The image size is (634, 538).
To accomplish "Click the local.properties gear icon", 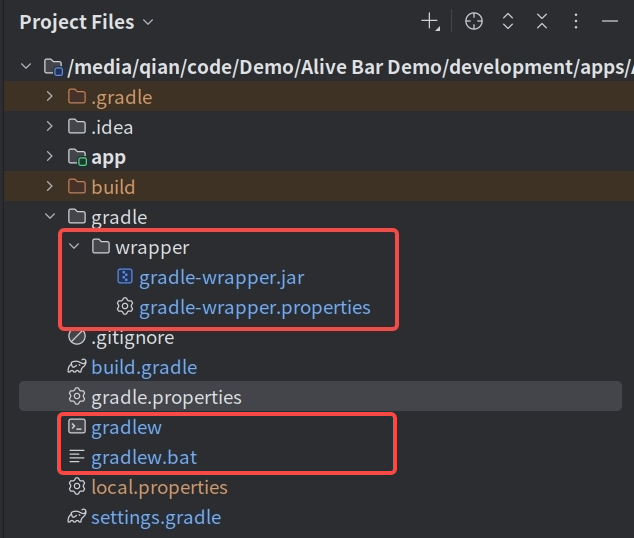I will (77, 487).
